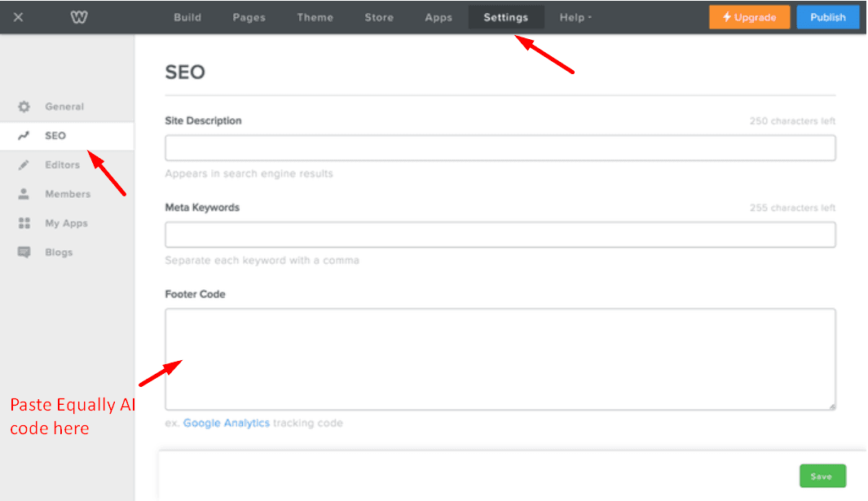Click the Weebly logo icon
Viewport: 868px width, 501px height.
coord(79,17)
